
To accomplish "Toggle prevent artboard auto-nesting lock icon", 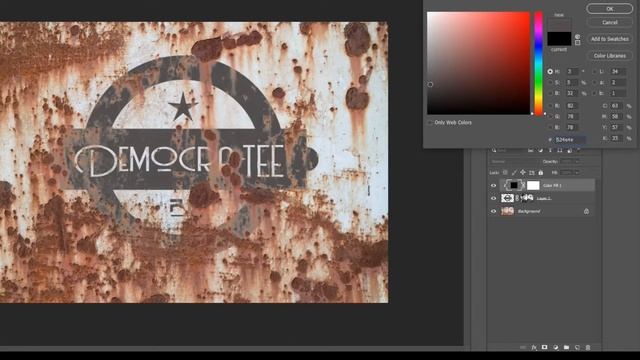I will pyautogui.click(x=531, y=173).
